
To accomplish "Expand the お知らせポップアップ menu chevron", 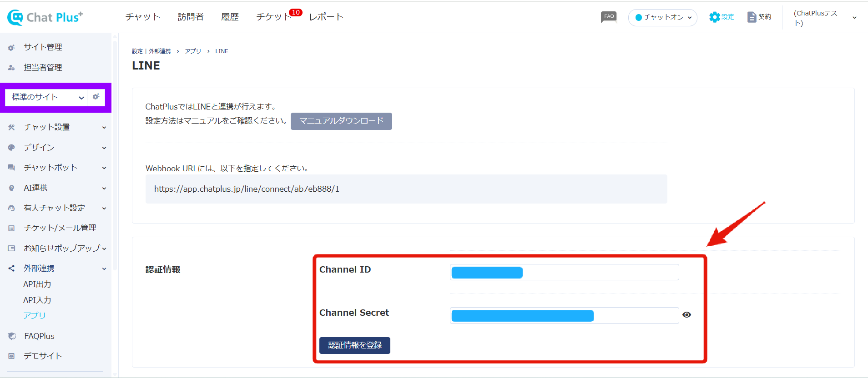I will coord(104,249).
